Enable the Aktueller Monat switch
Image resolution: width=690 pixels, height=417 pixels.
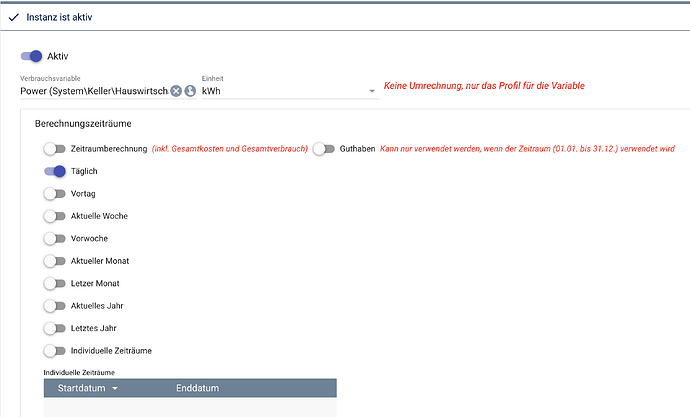(x=55, y=261)
